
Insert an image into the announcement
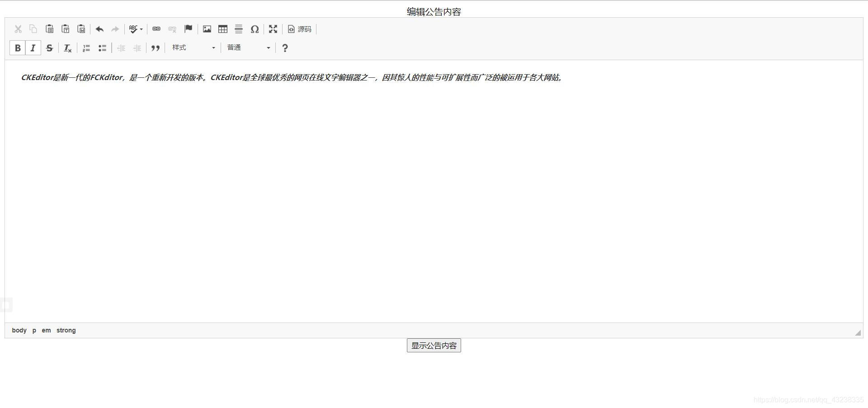pos(207,29)
